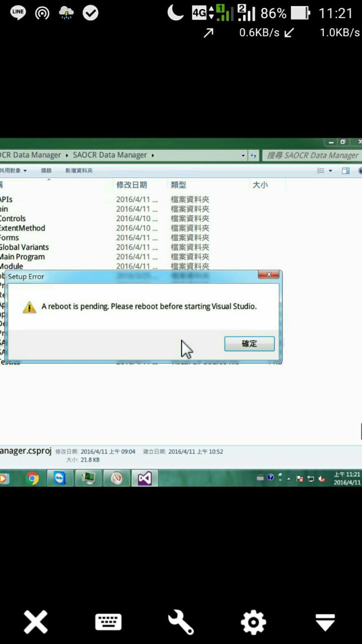
Task: Click 2016/4/10 date in Controls row
Action: pos(137,218)
